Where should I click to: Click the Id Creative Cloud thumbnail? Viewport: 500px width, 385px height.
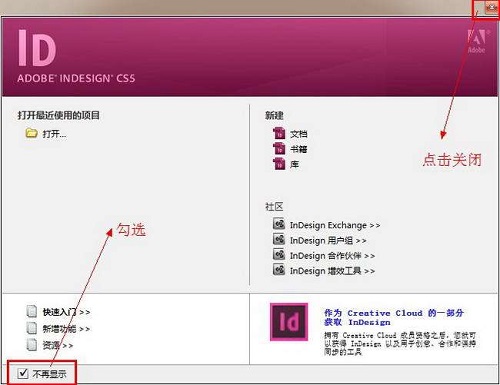tap(289, 322)
